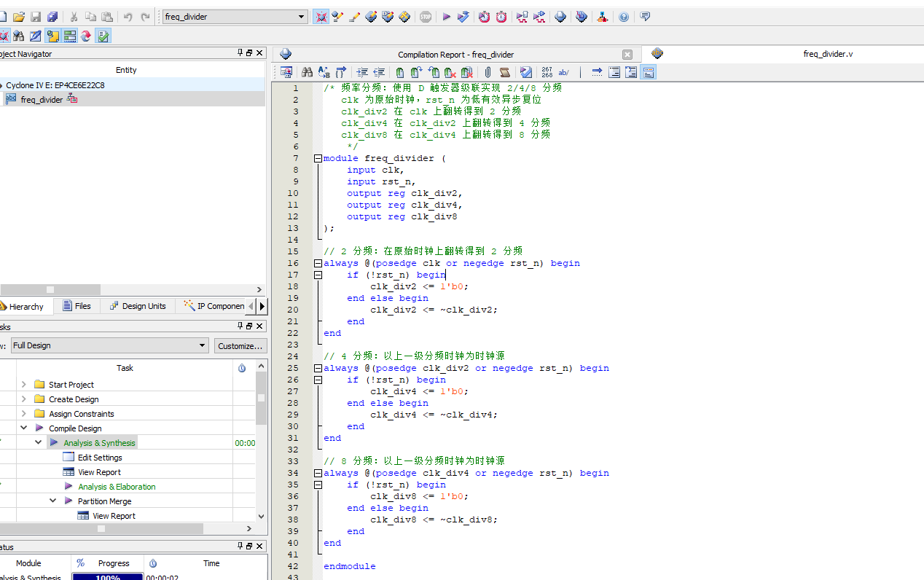Collapse code fold at line 16
The width and height of the screenshot is (924, 580).
(318, 263)
